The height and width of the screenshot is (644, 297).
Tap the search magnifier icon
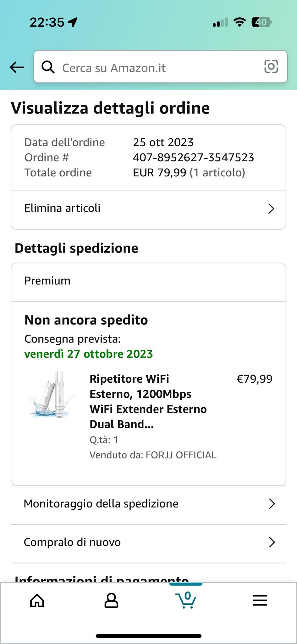click(48, 67)
